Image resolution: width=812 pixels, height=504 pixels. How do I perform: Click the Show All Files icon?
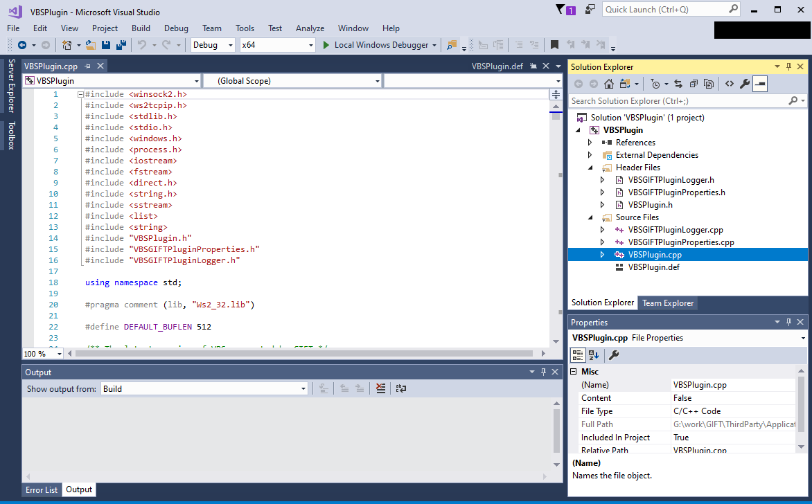coord(709,84)
